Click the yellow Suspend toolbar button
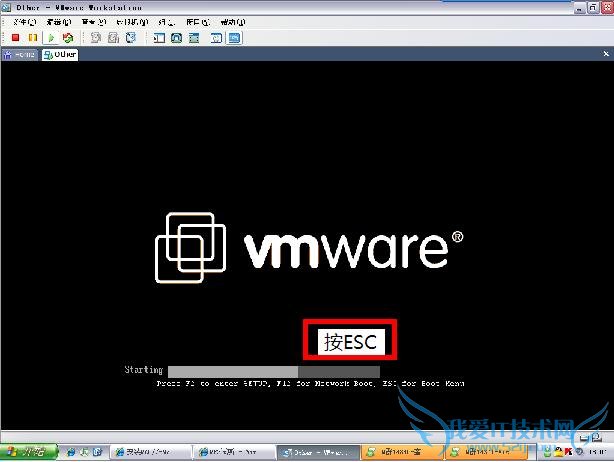Image resolution: width=614 pixels, height=462 pixels. point(33,38)
